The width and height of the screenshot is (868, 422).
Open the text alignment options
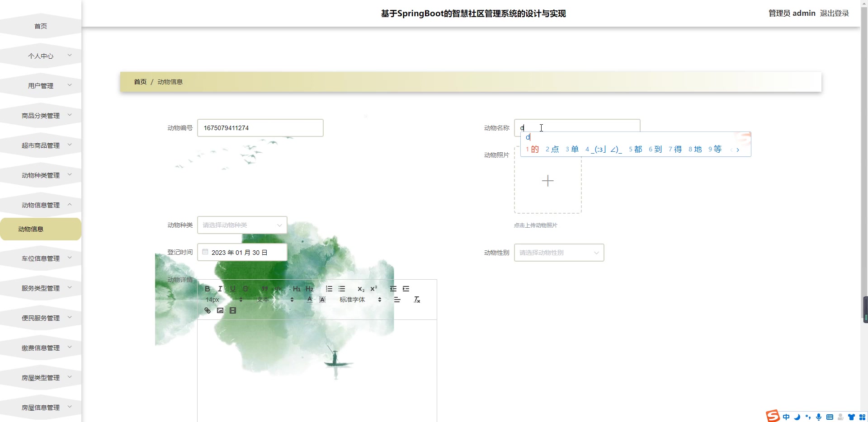click(x=397, y=300)
